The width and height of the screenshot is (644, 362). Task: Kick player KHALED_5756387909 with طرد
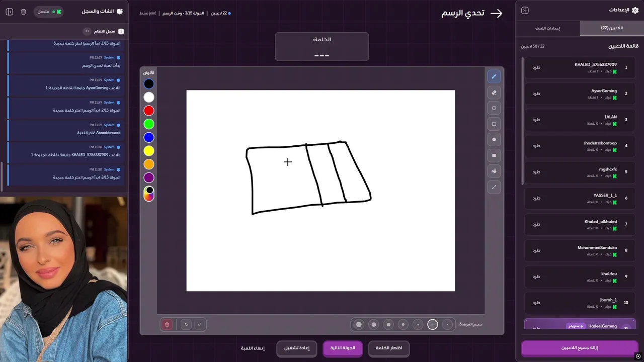coord(536,67)
